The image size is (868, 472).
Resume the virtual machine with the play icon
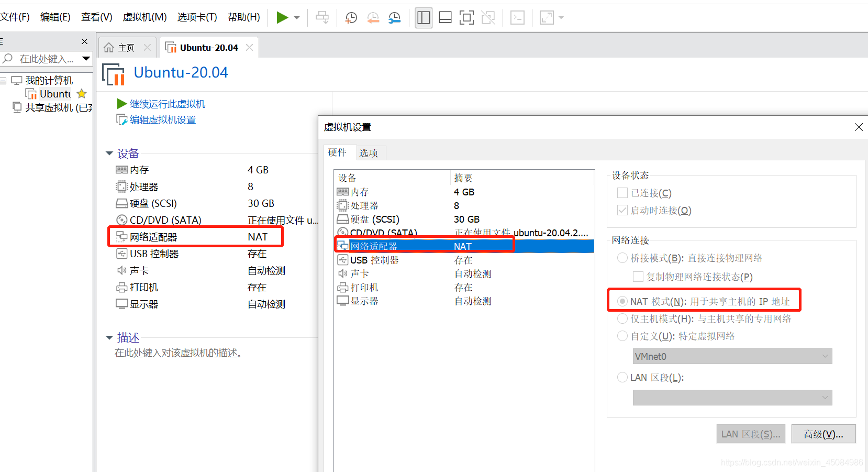[283, 17]
